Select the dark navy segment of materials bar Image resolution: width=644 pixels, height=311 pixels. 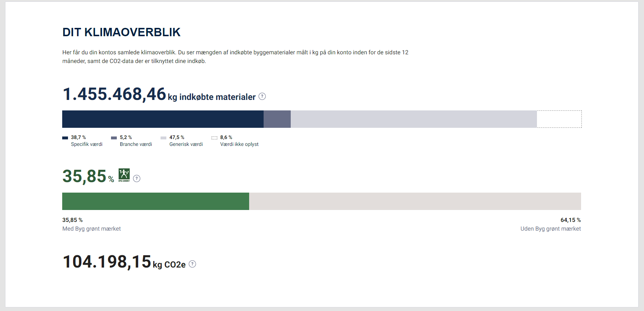click(163, 119)
